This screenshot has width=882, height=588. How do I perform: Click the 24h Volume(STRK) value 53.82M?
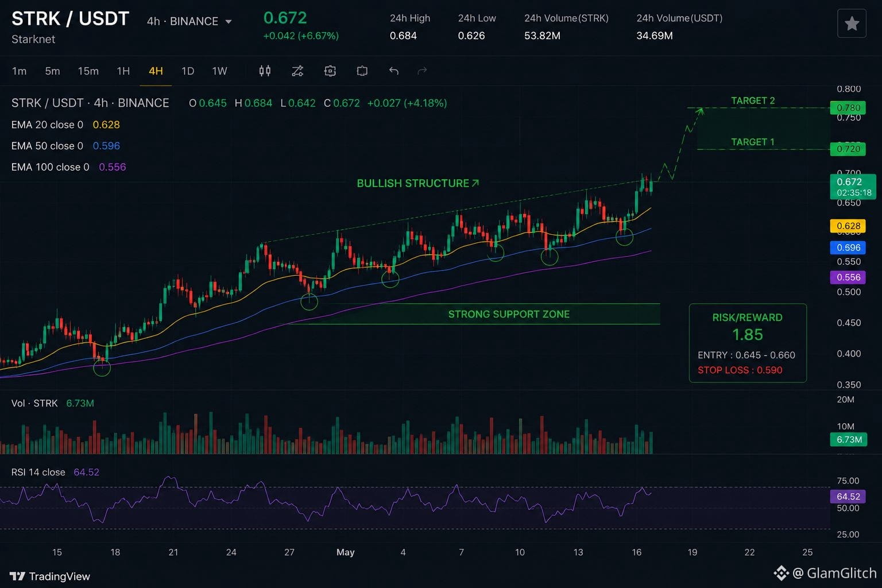point(542,36)
